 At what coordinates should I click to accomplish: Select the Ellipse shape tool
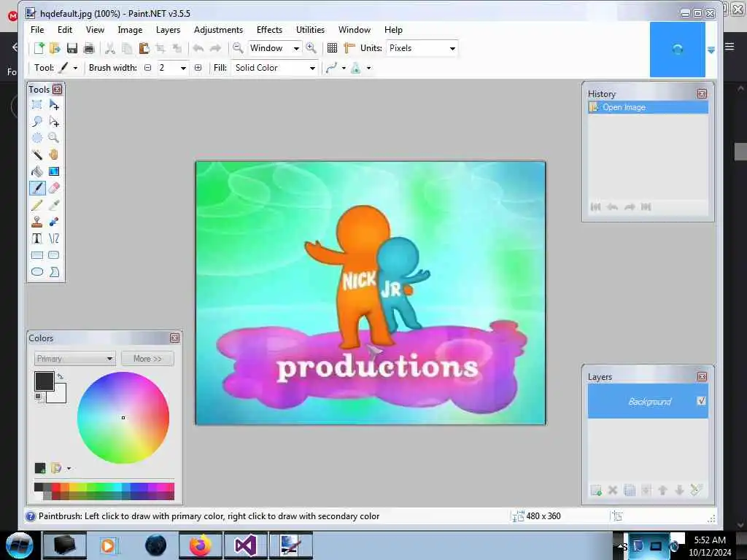(x=36, y=272)
